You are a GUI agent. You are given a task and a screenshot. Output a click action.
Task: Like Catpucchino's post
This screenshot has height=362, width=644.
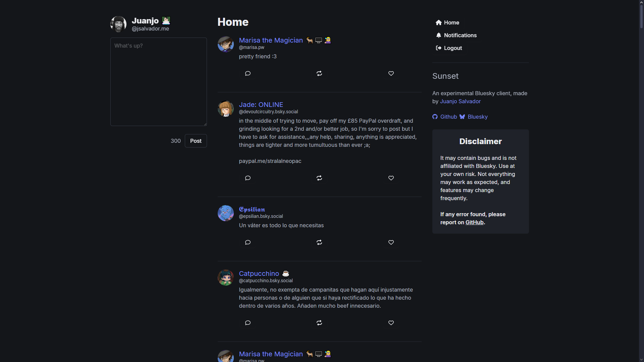pos(391,323)
